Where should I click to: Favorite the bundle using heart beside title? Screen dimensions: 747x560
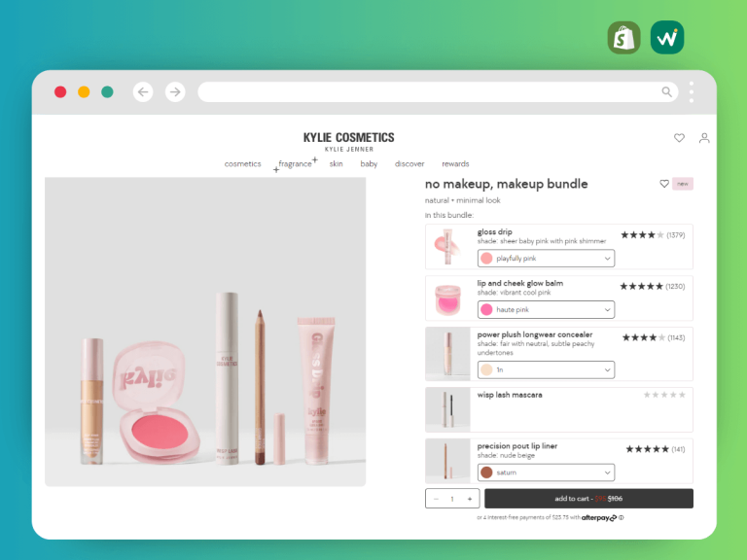coord(664,184)
